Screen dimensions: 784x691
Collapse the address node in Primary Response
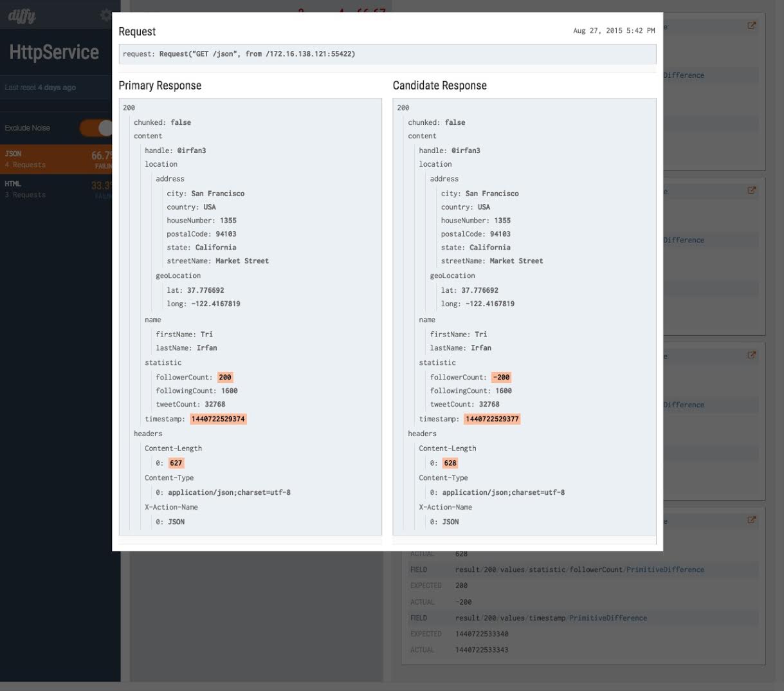click(170, 179)
